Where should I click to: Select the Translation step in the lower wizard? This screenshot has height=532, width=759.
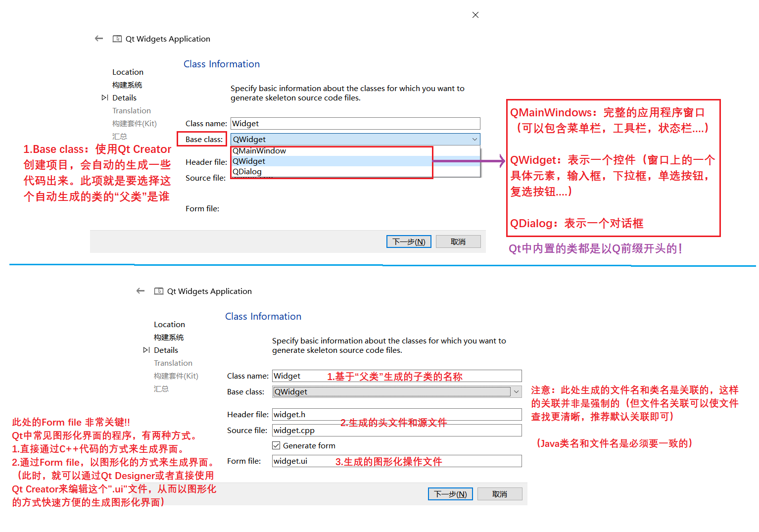tap(173, 363)
